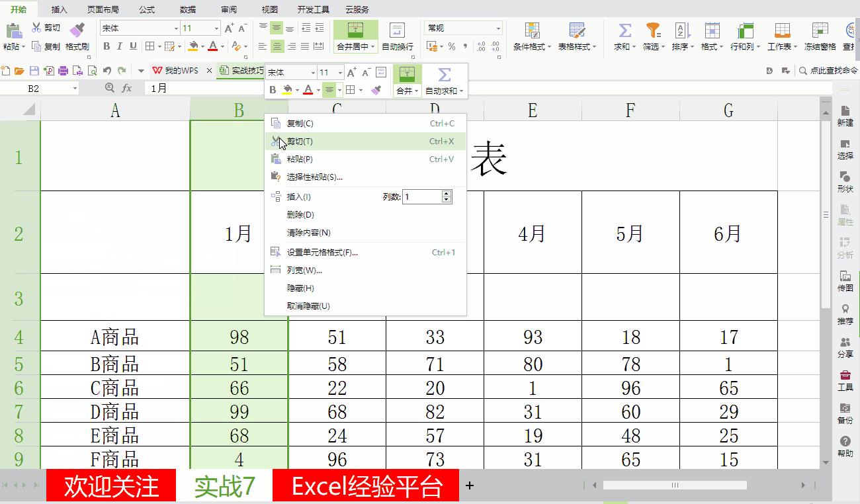The height and width of the screenshot is (504, 860).
Task: Click the 剪切 cut icon in the ribbon
Action: (36, 28)
